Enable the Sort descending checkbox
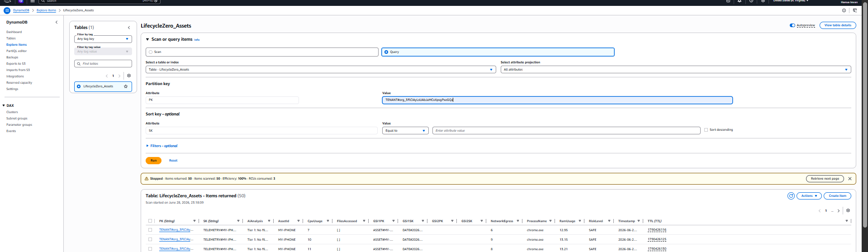Viewport: 868px width, 252px height. point(706,130)
